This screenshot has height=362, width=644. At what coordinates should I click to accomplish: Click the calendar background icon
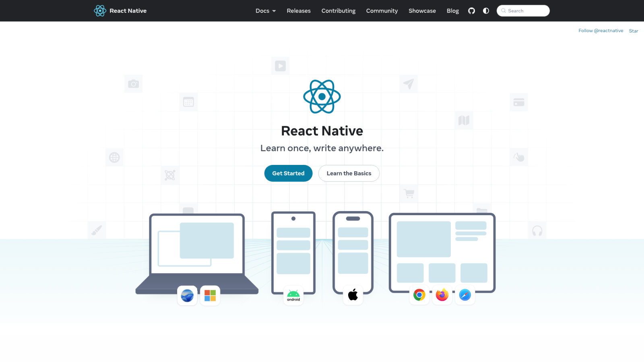[x=188, y=102]
